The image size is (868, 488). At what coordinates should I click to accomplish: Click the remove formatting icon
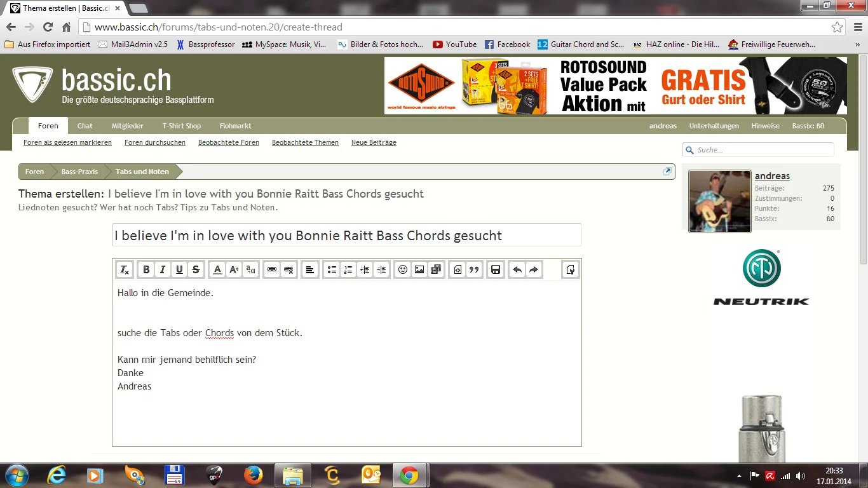(x=125, y=269)
